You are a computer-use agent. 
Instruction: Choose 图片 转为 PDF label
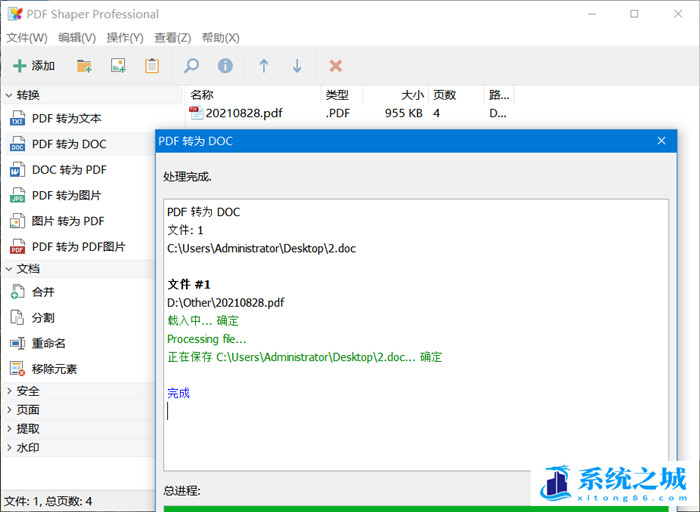tap(68, 221)
